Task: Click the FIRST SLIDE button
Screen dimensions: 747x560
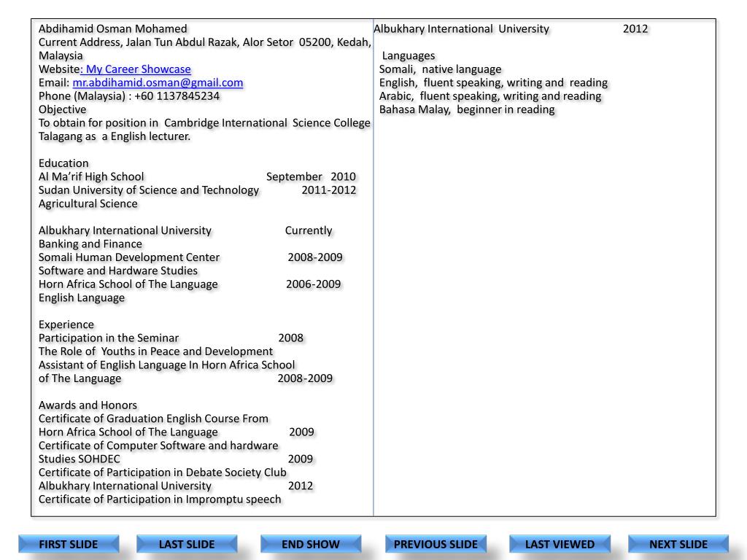Action: click(69, 544)
